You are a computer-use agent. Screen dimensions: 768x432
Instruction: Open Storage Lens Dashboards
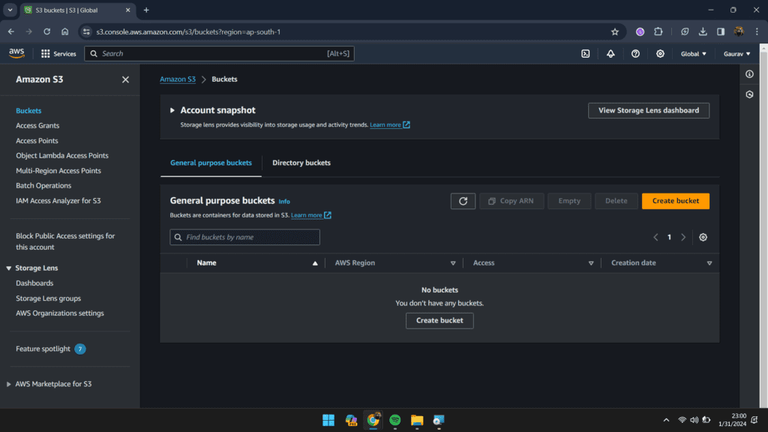tap(34, 283)
